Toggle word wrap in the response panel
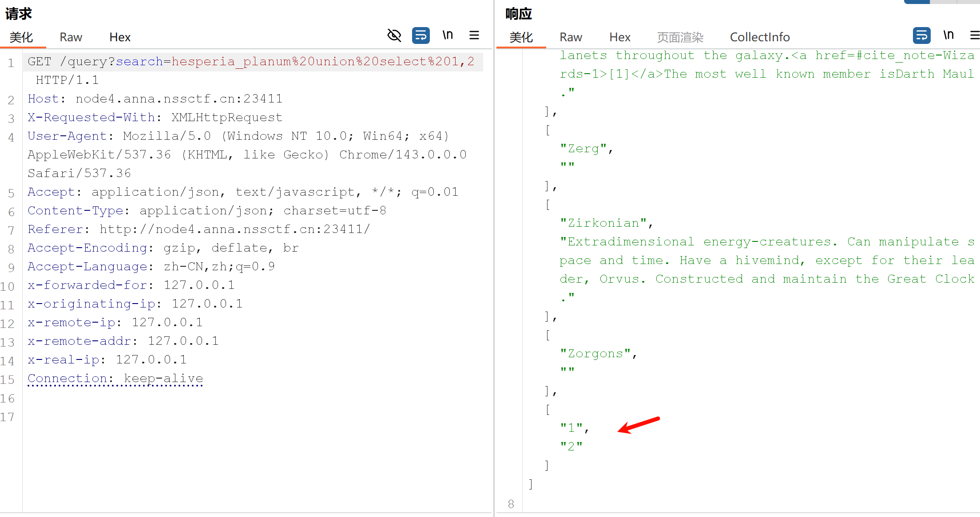 click(x=921, y=35)
